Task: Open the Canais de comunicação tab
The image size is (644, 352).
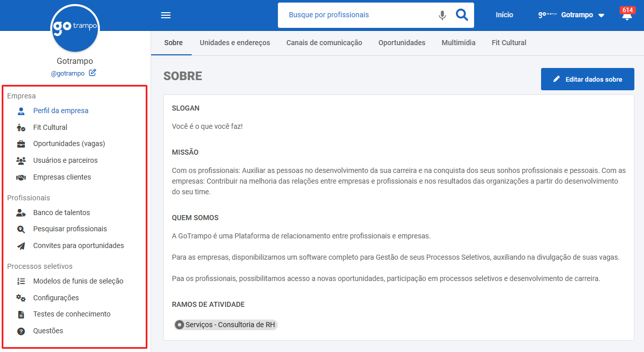Action: click(x=324, y=43)
